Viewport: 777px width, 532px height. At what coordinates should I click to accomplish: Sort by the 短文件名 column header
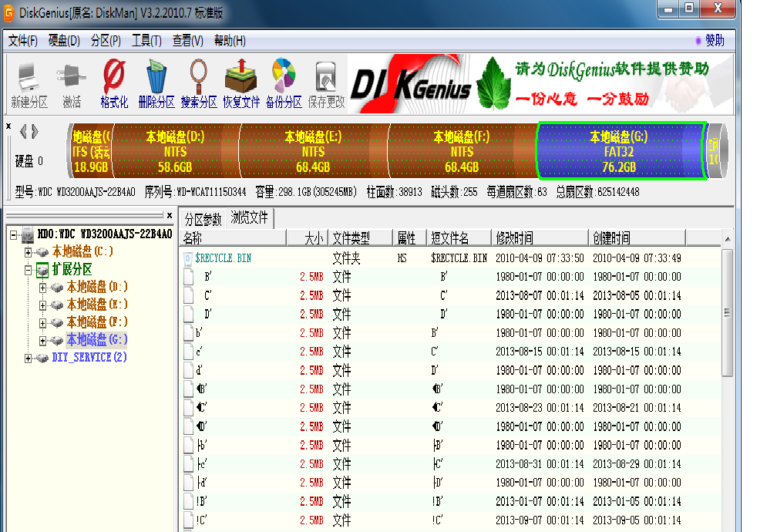[459, 238]
